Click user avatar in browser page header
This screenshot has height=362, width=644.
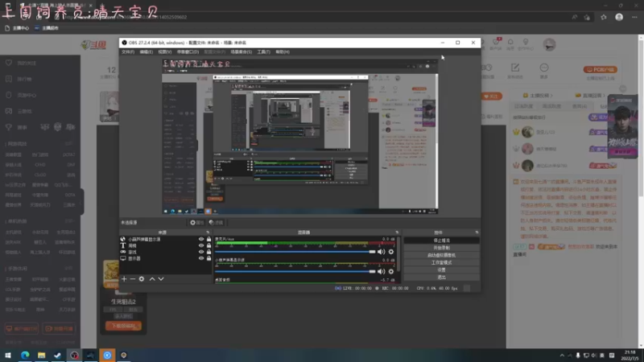pos(549,44)
